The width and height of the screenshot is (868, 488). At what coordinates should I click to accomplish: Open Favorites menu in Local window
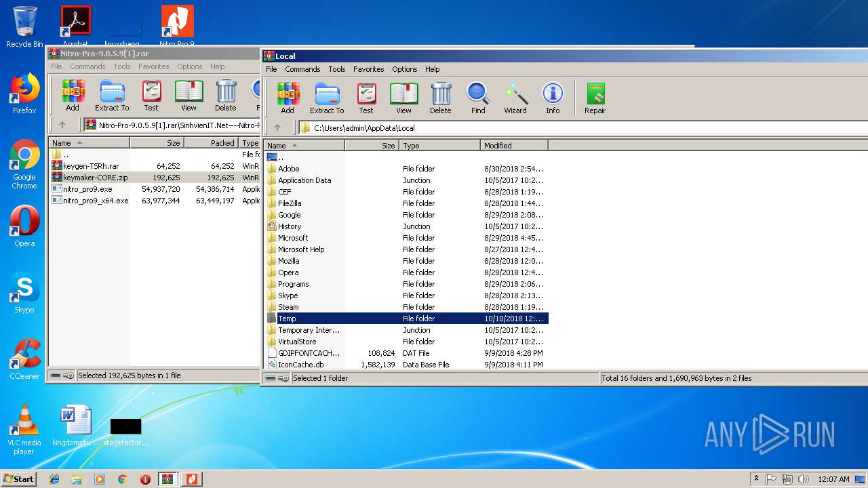click(x=369, y=69)
